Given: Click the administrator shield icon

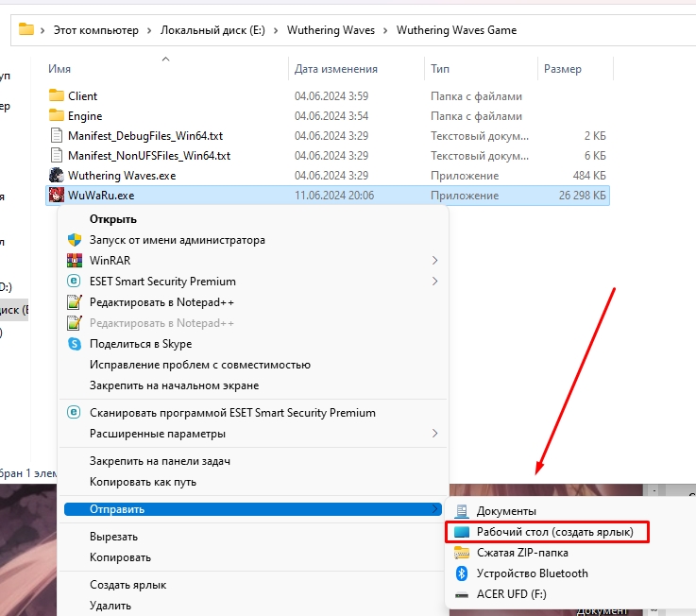Looking at the screenshot, I should pyautogui.click(x=75, y=240).
